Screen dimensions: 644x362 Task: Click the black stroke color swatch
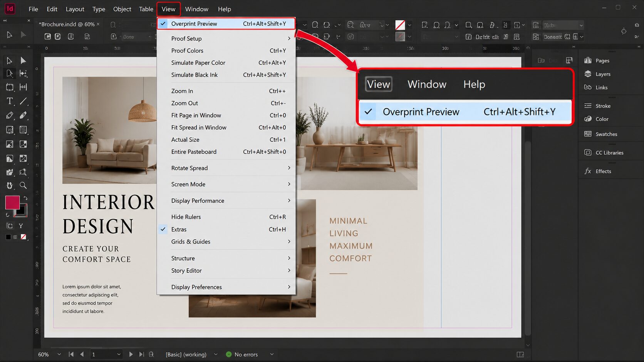[x=21, y=210]
